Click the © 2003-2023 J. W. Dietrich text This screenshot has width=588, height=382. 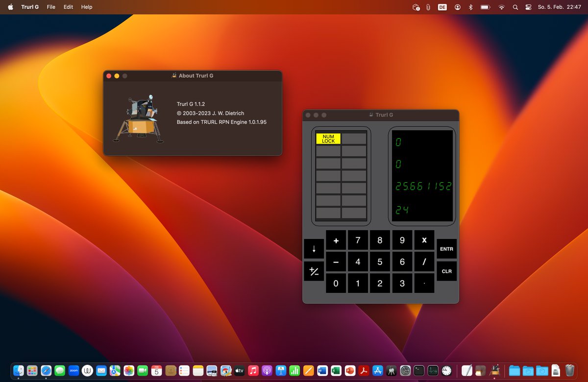click(x=211, y=113)
